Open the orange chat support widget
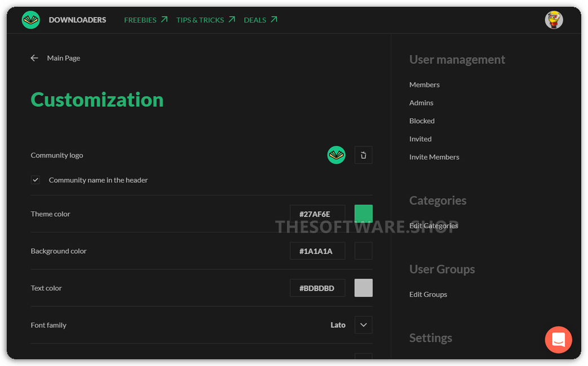Screen dimensions: 588x366 [558, 340]
